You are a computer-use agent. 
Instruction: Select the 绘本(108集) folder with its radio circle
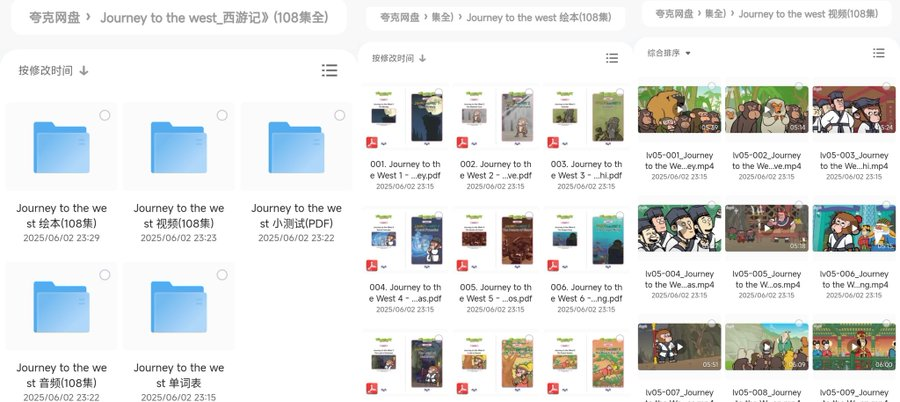(104, 115)
